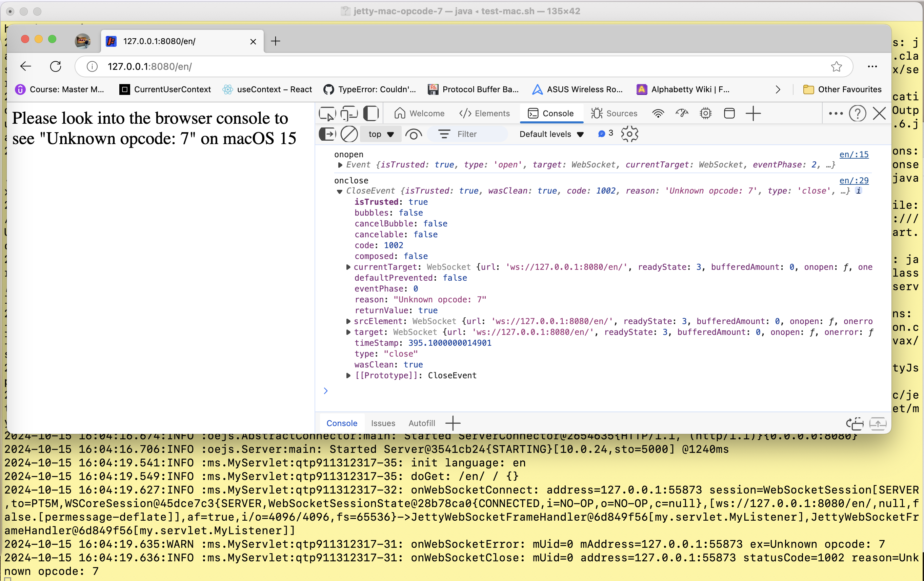Open the top frame context dropdown
924x581 pixels.
[380, 133]
